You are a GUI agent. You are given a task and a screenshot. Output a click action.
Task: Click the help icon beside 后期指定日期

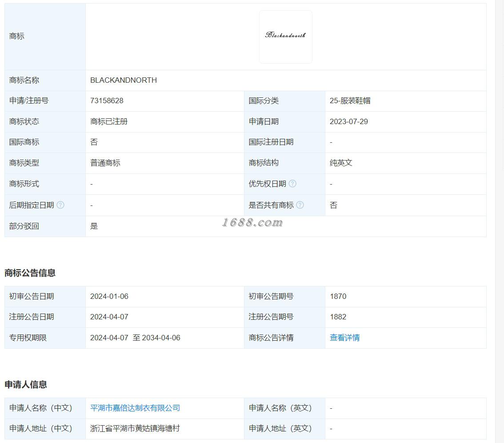60,205
